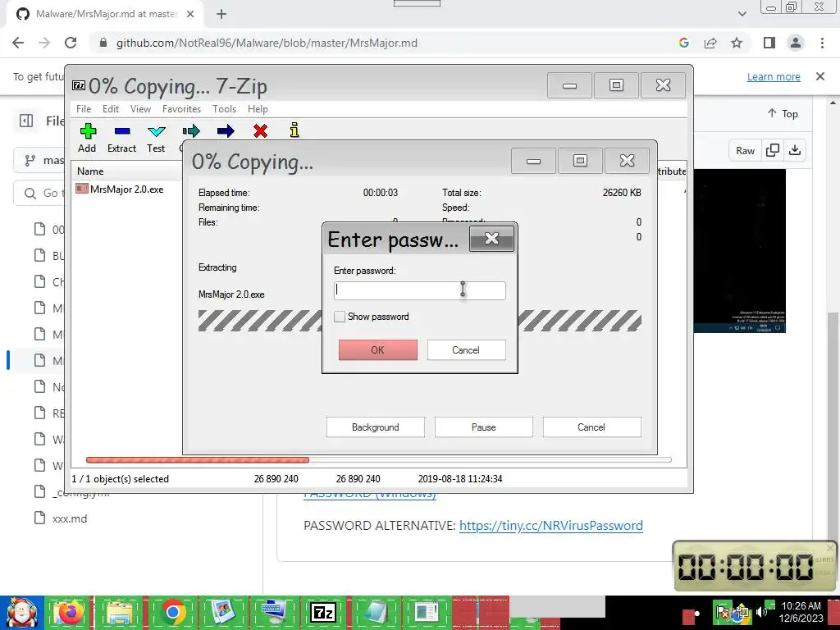
Task: Jump to Top on the GitHub page
Action: pos(783,113)
